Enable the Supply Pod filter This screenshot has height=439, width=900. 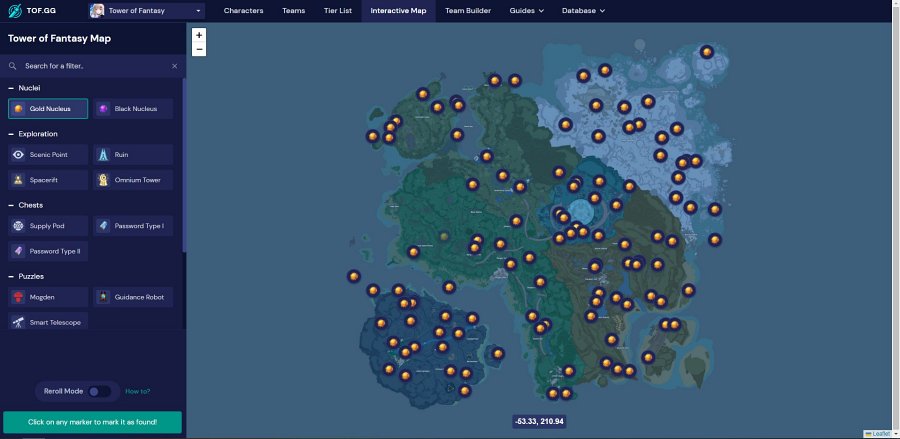click(48, 226)
